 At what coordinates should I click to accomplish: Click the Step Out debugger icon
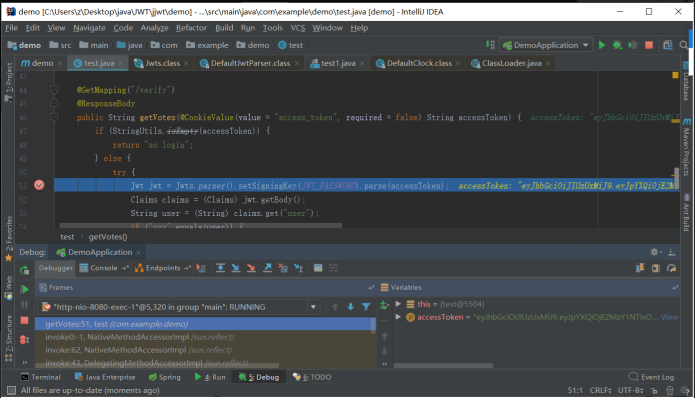(x=267, y=268)
